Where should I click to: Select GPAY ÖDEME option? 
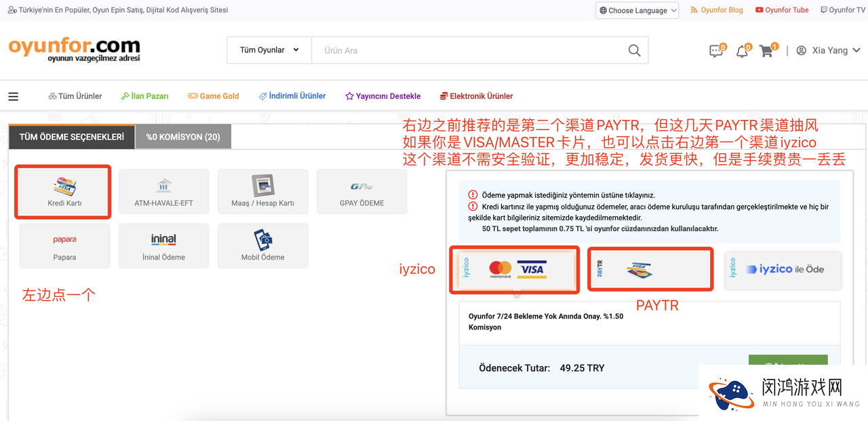point(362,192)
